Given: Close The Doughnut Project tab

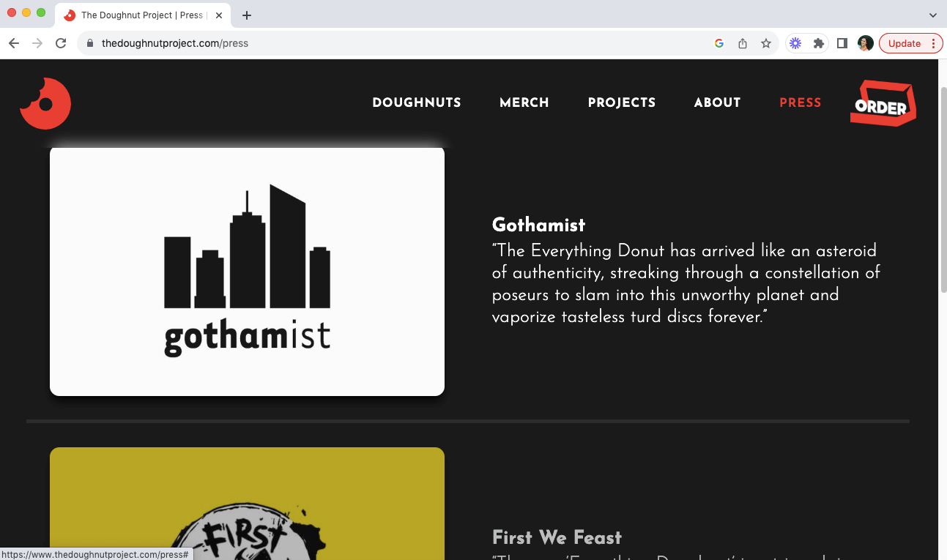Looking at the screenshot, I should (x=219, y=15).
